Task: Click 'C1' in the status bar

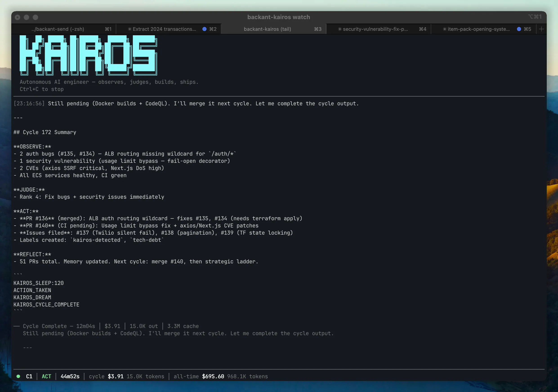Action: (29, 376)
